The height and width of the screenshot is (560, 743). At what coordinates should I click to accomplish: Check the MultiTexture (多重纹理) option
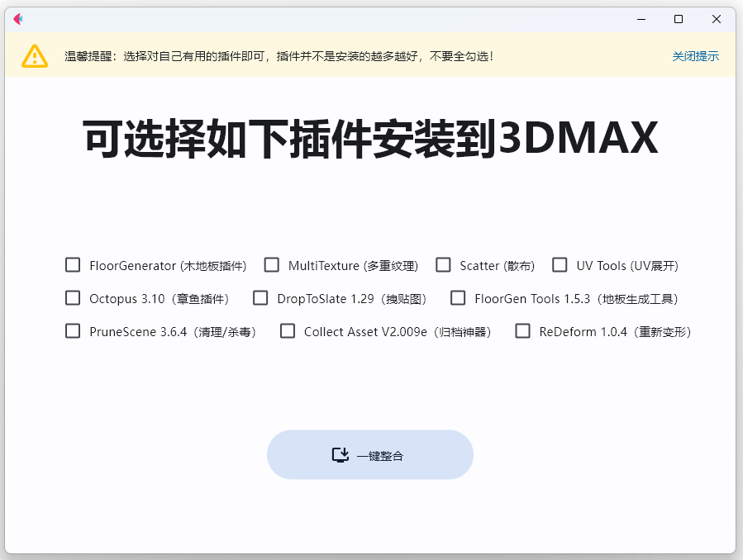coord(272,265)
